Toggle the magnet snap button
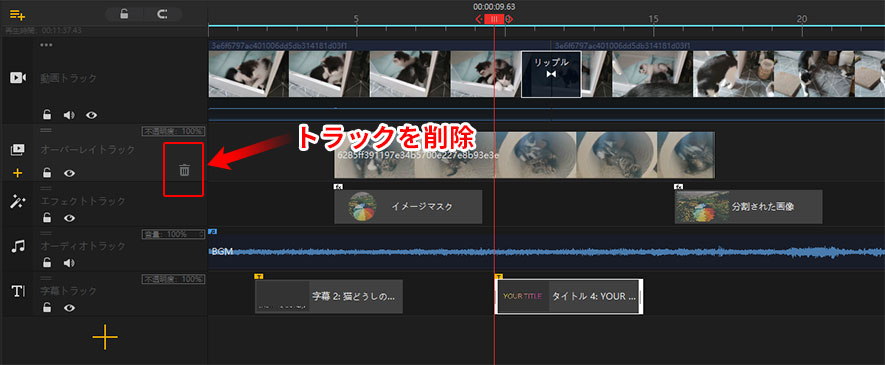Image resolution: width=885 pixels, height=365 pixels. tap(163, 15)
